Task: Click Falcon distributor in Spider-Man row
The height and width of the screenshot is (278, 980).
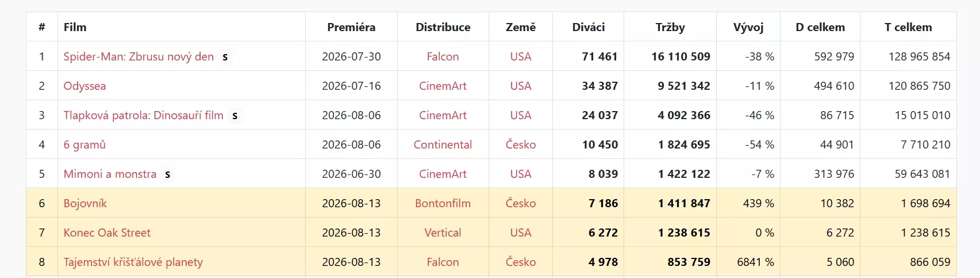Action: pos(443,56)
